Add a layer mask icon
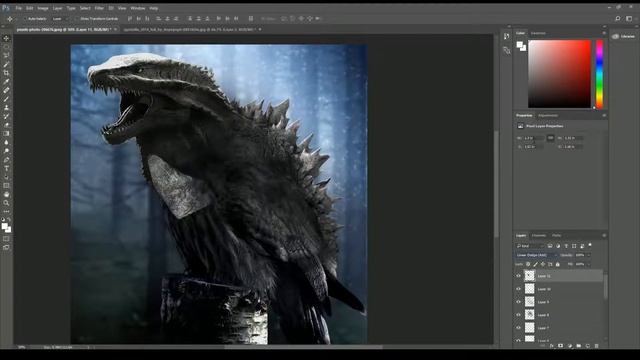This screenshot has width=640, height=360. point(560,346)
